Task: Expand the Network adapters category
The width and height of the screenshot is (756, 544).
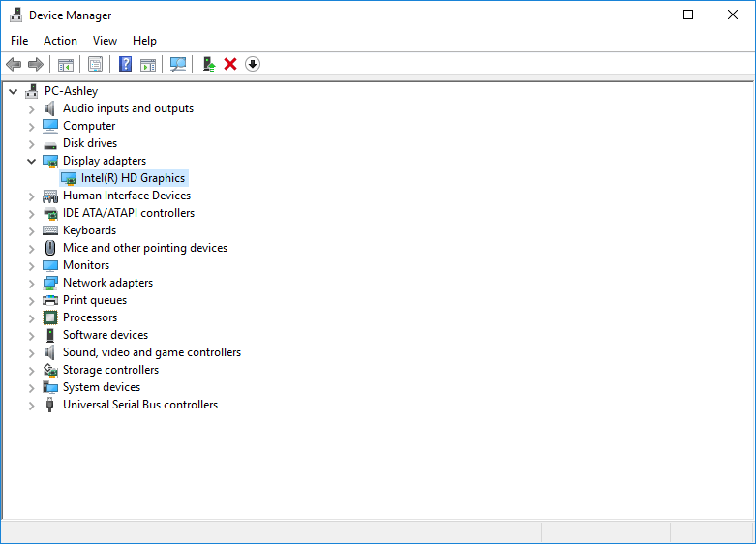Action: pos(31,283)
